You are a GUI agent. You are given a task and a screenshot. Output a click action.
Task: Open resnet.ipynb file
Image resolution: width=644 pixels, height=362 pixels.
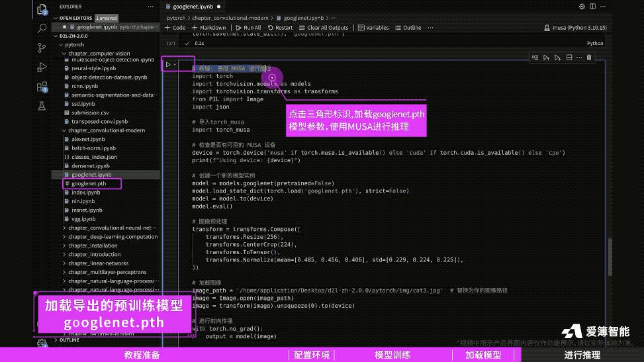click(87, 210)
